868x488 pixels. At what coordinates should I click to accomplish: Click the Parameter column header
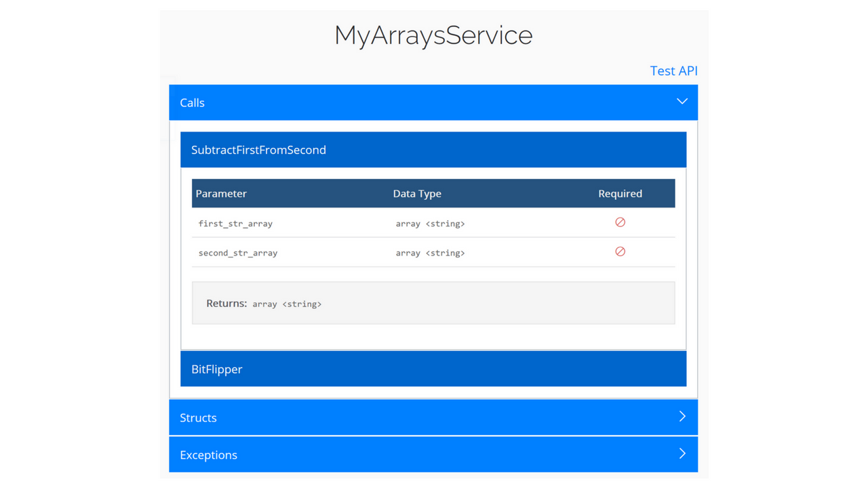222,194
